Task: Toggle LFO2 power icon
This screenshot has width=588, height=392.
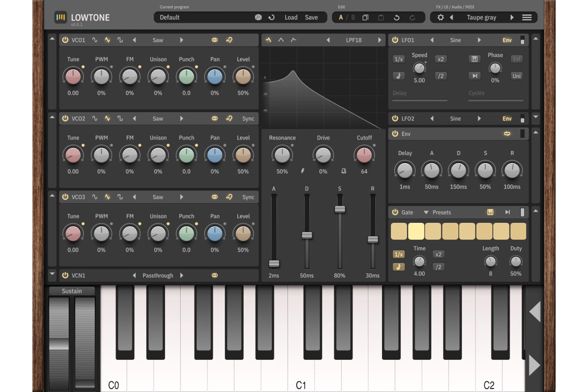Action: 395,119
